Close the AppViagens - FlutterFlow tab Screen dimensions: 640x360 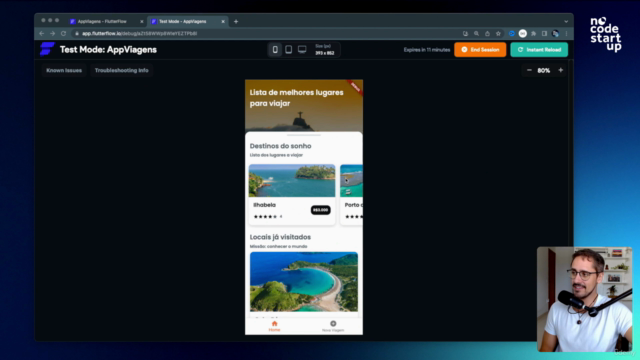click(x=142, y=21)
